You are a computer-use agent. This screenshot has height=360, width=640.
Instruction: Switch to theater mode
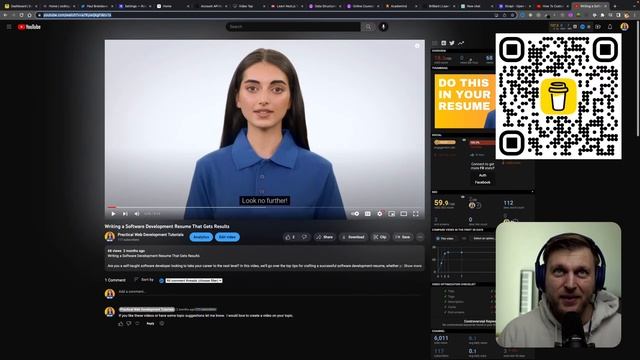(x=404, y=213)
